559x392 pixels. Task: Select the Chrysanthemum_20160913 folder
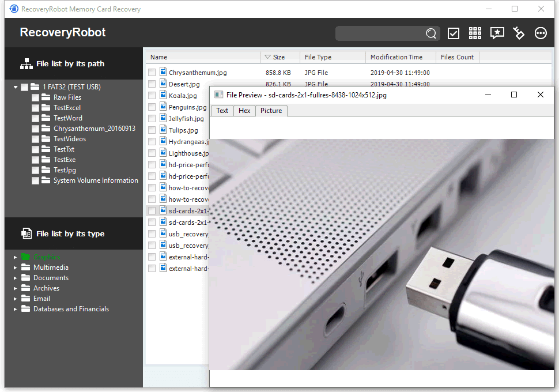tap(95, 129)
